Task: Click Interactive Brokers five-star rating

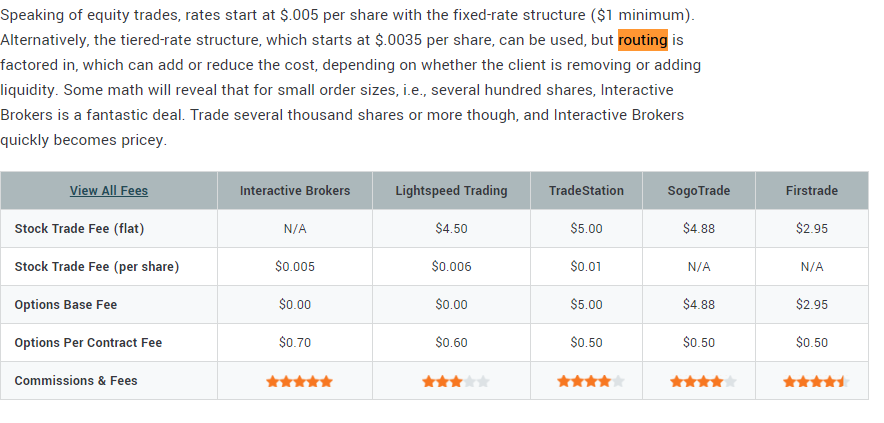Action: pos(299,382)
